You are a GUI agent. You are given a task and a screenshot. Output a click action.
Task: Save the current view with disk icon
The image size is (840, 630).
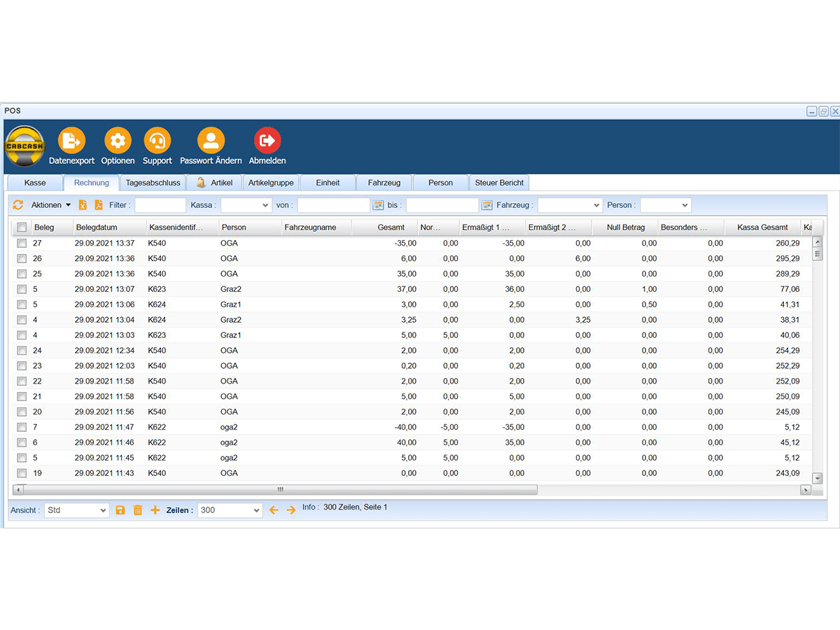[120, 510]
